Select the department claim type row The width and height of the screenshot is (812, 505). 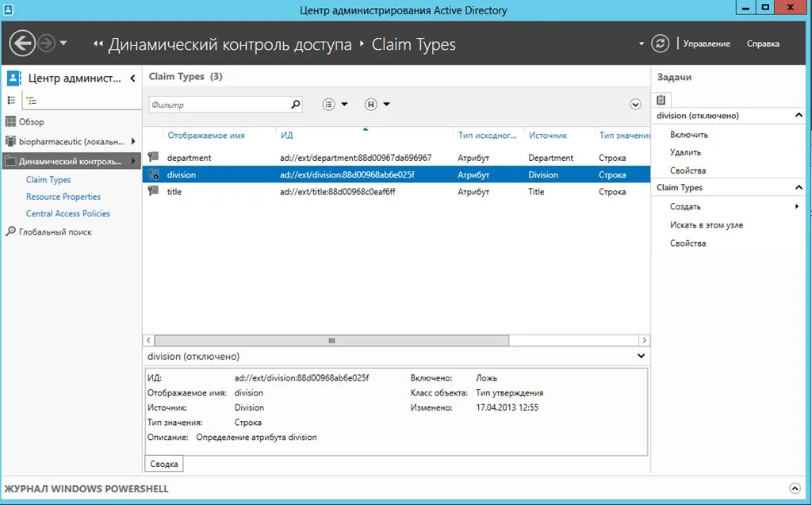tap(396, 158)
